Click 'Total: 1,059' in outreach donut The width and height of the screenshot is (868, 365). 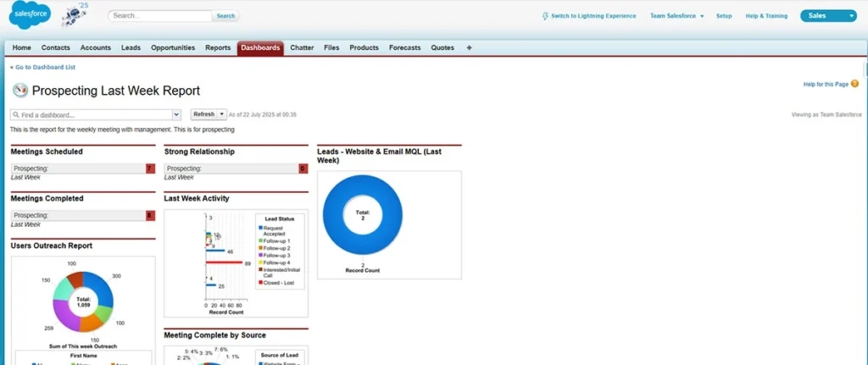click(83, 302)
